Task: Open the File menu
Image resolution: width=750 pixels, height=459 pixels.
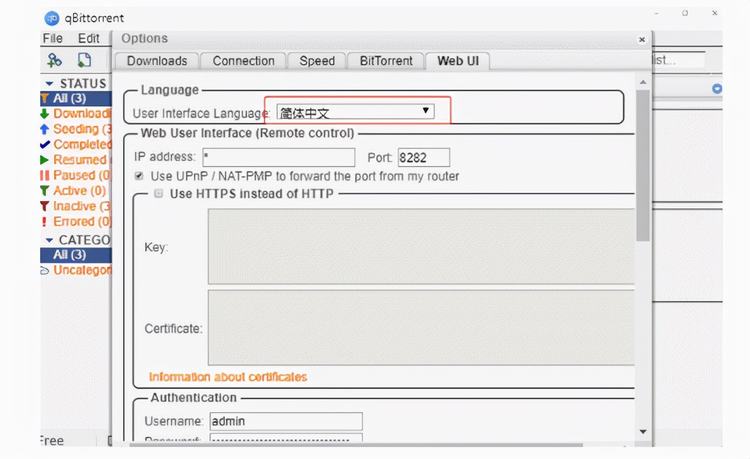Action: pos(52,38)
